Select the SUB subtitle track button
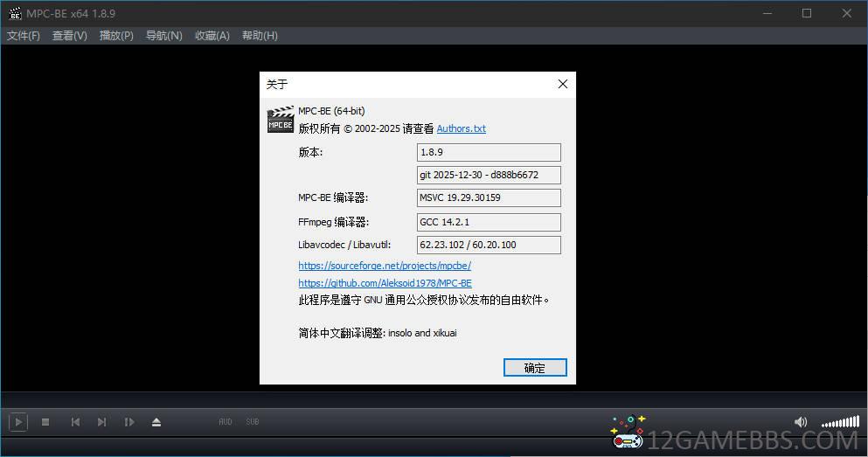 [253, 421]
